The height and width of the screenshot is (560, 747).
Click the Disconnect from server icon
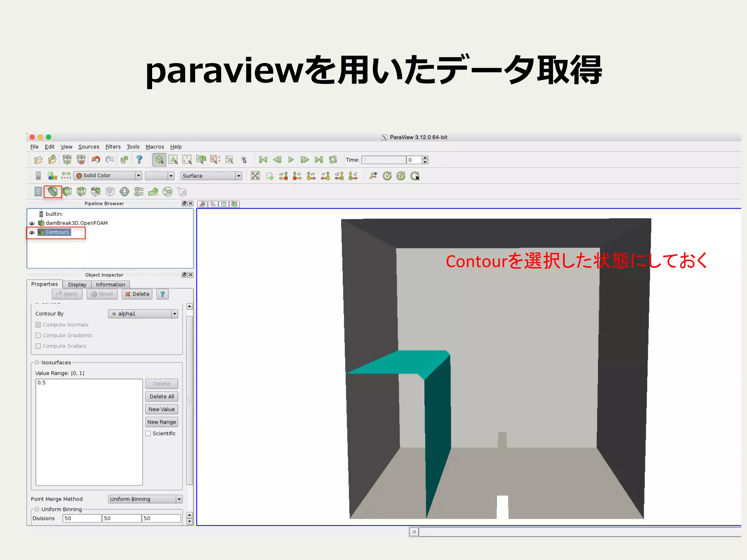click(81, 160)
